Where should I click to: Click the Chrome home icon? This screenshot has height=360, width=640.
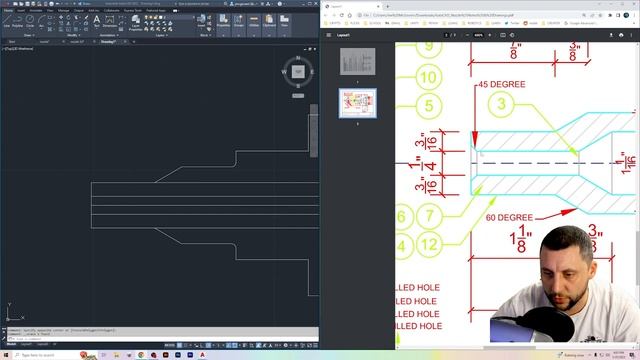[350, 15]
